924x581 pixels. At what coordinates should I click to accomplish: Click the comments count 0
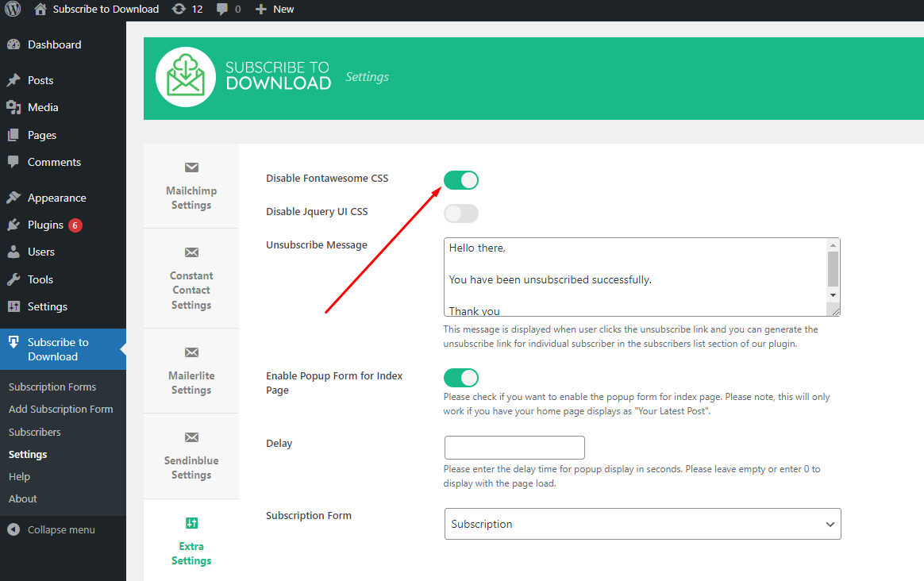(237, 10)
